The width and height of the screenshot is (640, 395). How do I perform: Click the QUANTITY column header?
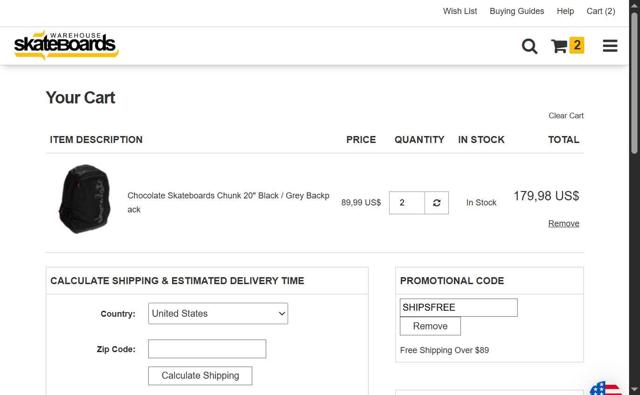coord(419,140)
